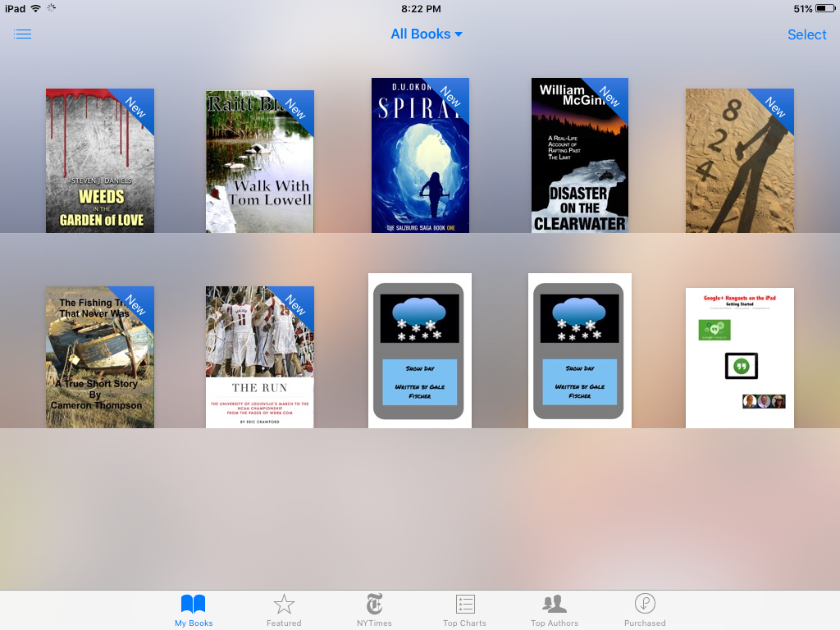The width and height of the screenshot is (840, 630).
Task: Open Weeds in the Garden of Love
Action: pyautogui.click(x=100, y=160)
